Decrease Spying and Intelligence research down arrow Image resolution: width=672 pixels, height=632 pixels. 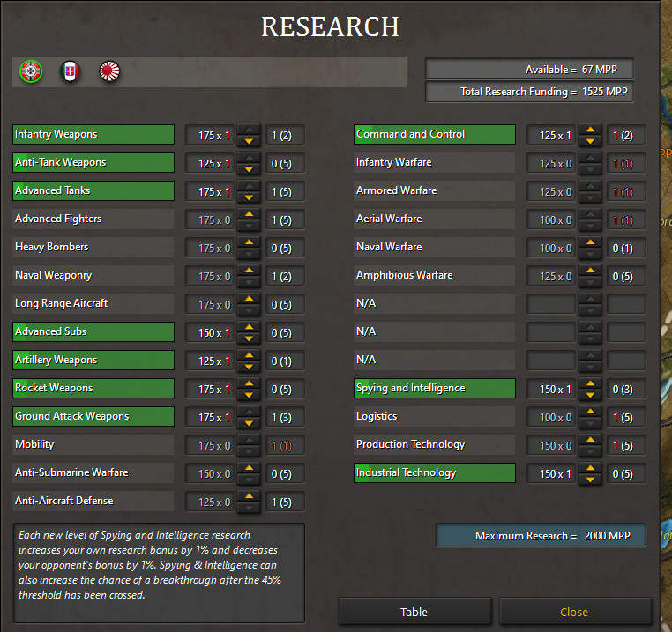590,395
